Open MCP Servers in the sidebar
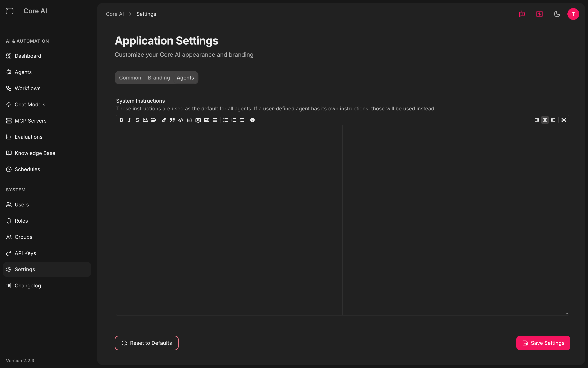This screenshot has height=368, width=588. coord(47,121)
